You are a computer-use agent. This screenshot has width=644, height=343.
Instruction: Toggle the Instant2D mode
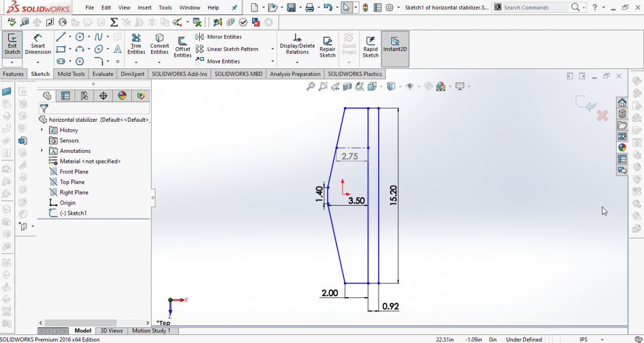pos(395,45)
